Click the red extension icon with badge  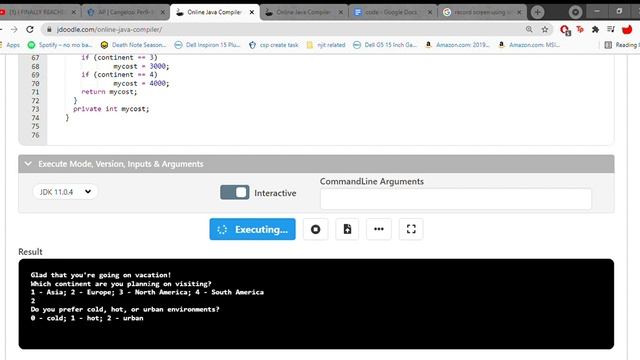565,30
